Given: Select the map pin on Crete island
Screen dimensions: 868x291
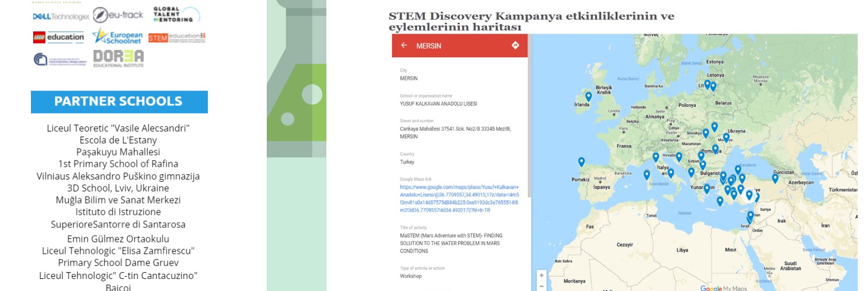Looking at the screenshot, I should coord(720,201).
